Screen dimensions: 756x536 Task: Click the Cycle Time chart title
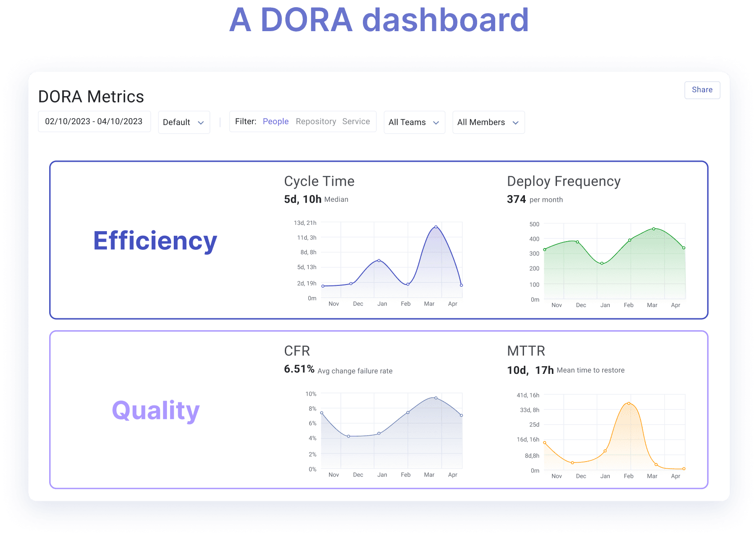[319, 181]
